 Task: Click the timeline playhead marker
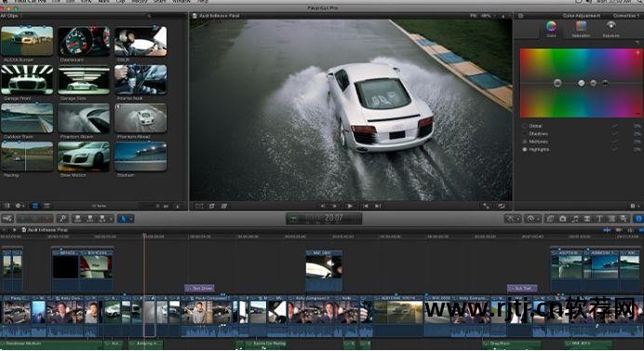144,236
